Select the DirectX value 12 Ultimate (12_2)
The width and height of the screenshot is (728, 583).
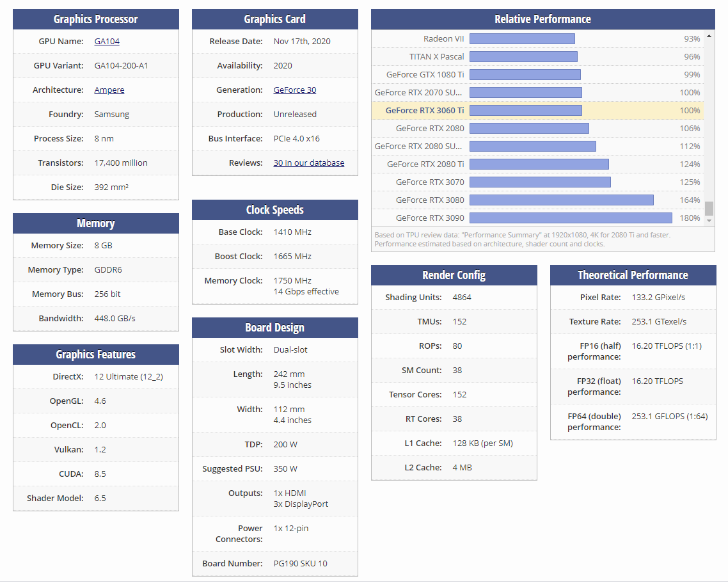tap(129, 377)
